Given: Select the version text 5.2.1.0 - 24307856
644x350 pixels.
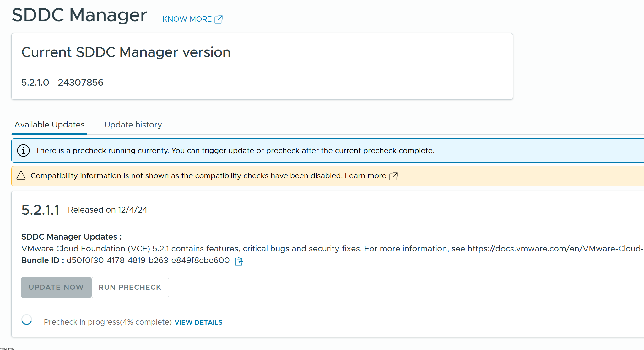Looking at the screenshot, I should tap(62, 82).
